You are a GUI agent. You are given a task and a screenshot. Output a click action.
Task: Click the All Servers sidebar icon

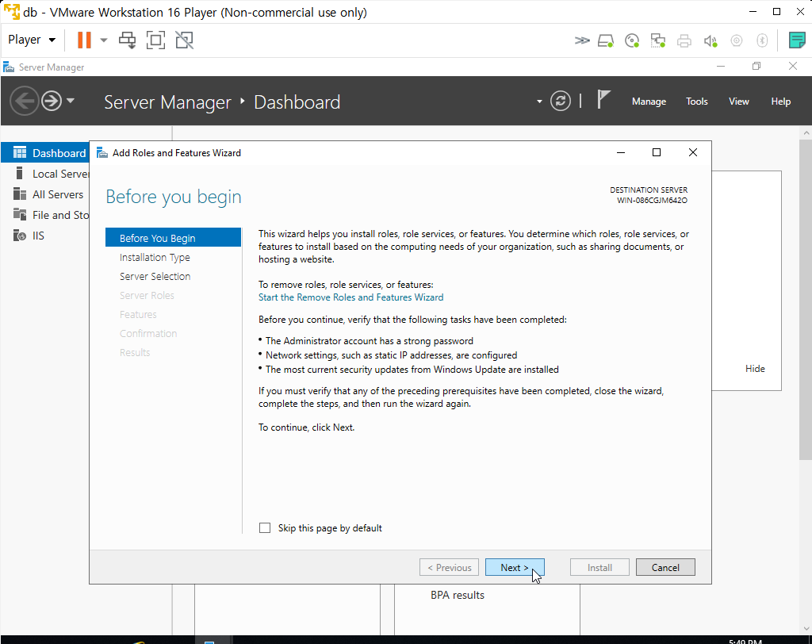[20, 194]
